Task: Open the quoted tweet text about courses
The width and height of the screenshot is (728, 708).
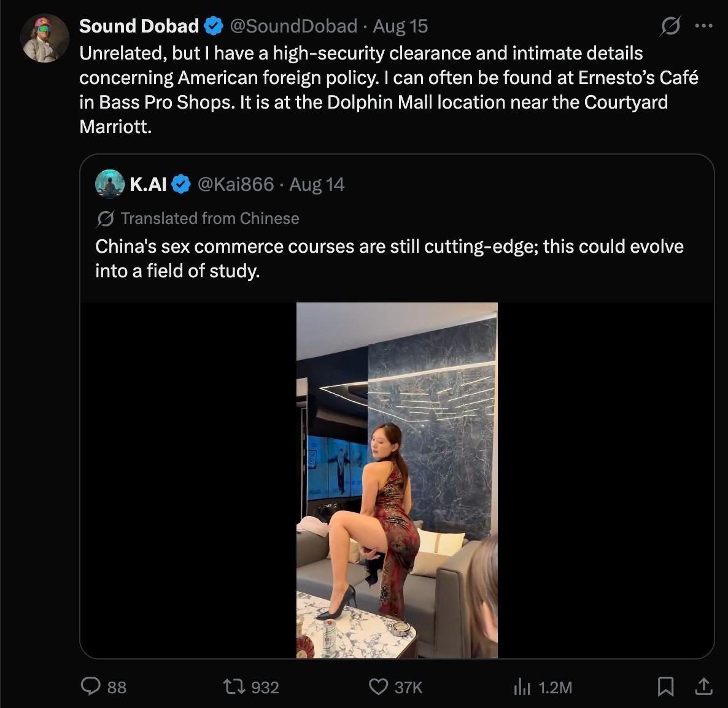Action: pyautogui.click(x=389, y=258)
